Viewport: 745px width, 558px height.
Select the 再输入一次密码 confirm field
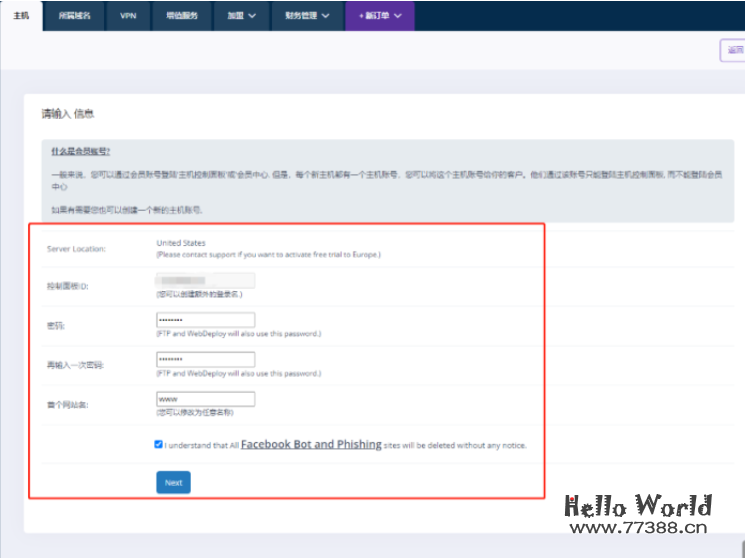click(205, 360)
